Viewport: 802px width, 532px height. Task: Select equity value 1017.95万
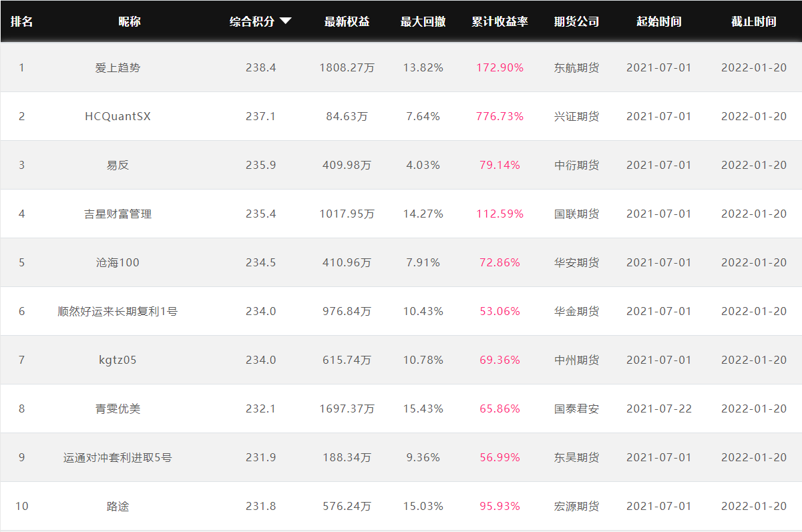click(347, 214)
